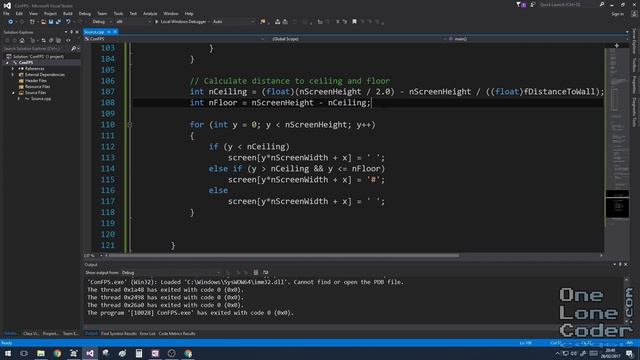
Task: Open the Analyze menu
Action: tap(150, 13)
